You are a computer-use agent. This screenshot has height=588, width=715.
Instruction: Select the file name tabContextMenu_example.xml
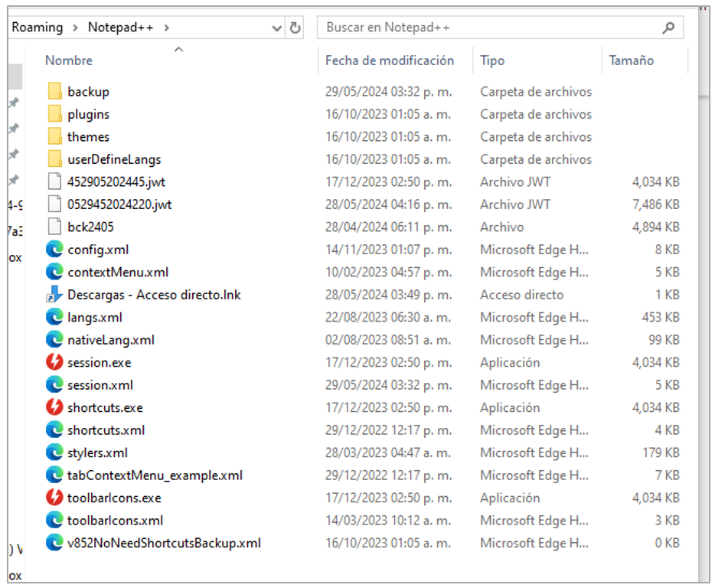pos(155,475)
